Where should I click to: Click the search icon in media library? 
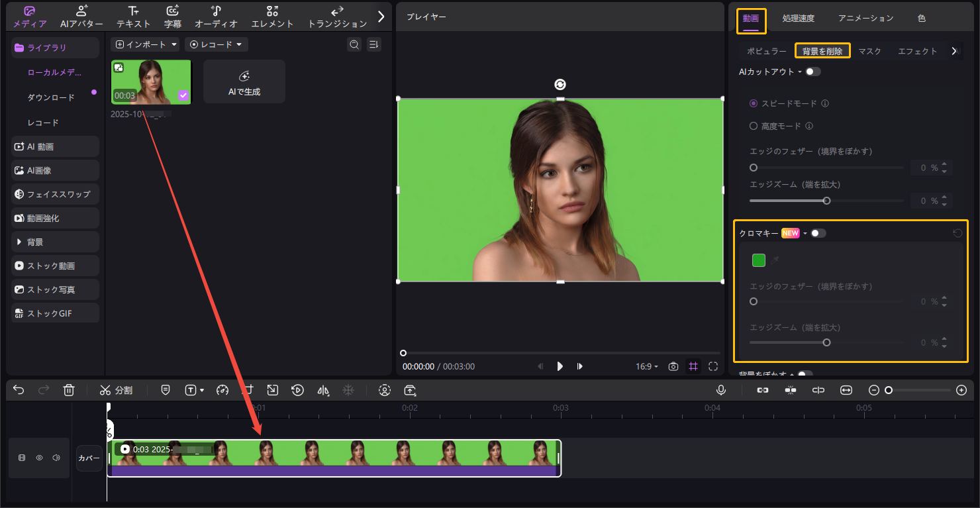[x=354, y=44]
